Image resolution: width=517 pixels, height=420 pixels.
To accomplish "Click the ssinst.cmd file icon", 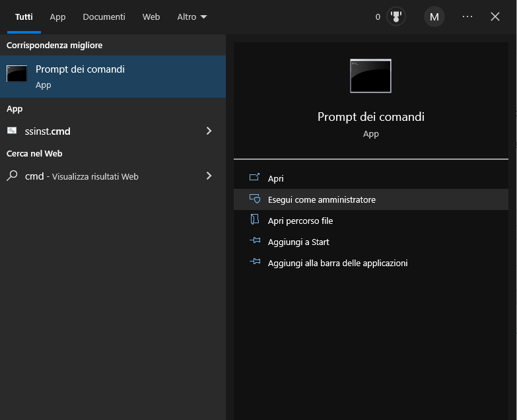I will point(12,131).
